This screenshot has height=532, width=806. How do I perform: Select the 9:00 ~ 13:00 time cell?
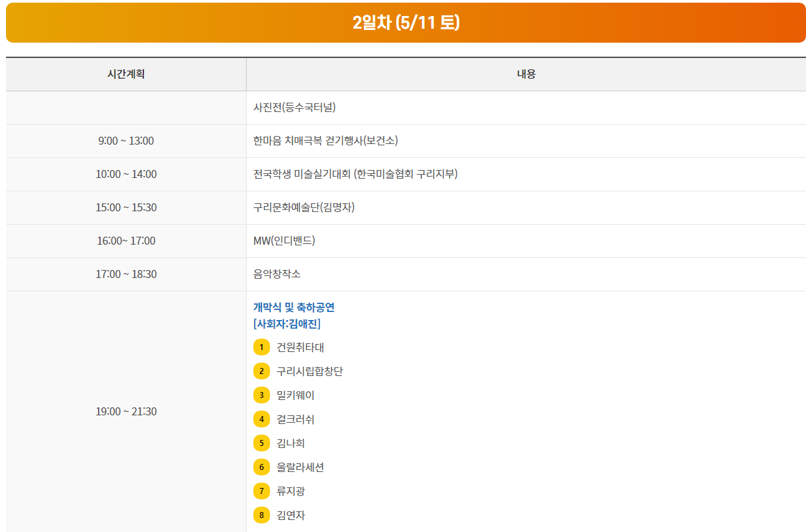(126, 141)
